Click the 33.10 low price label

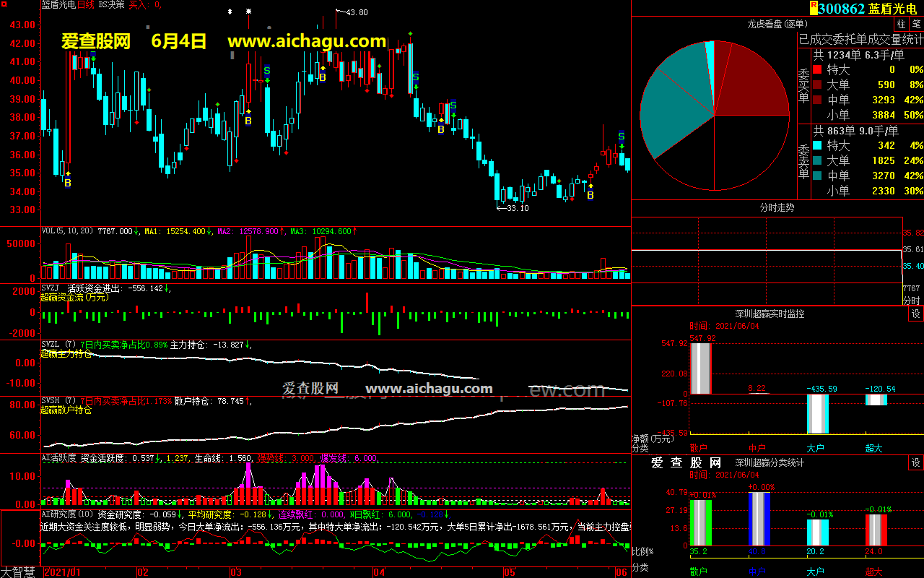518,208
